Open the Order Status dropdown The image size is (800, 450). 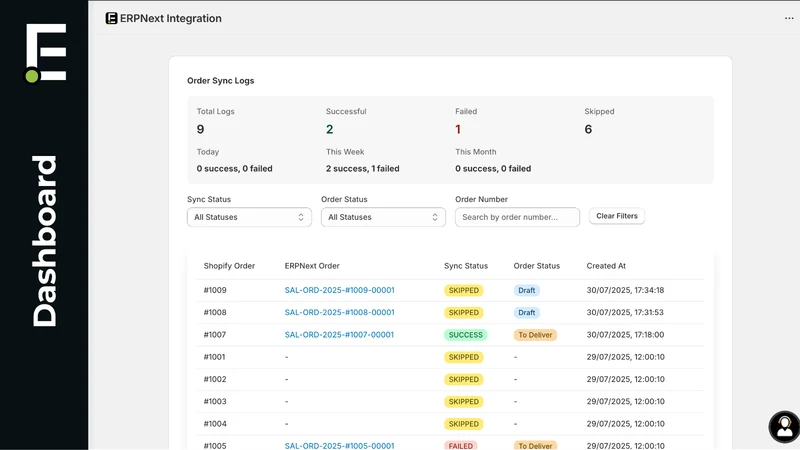tap(383, 217)
